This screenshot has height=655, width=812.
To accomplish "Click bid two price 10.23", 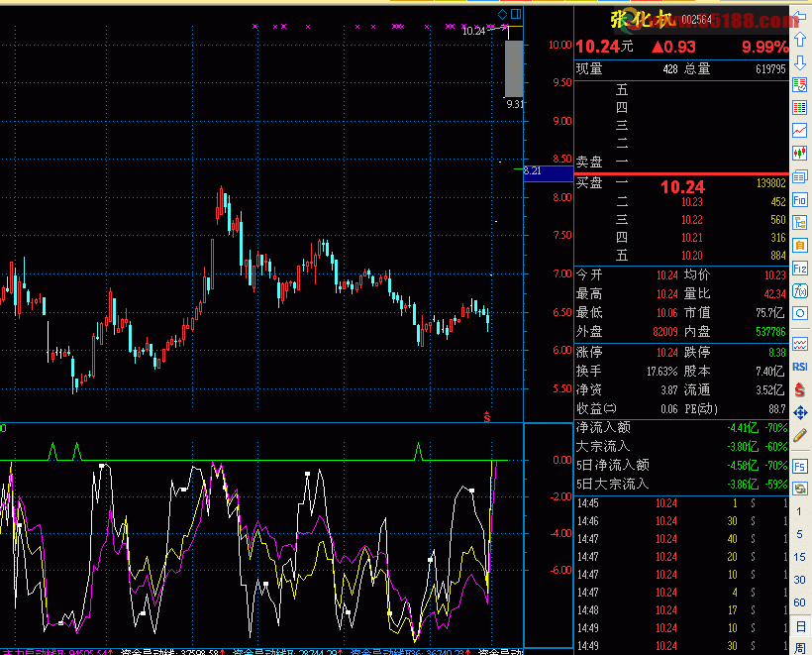I will (x=692, y=202).
